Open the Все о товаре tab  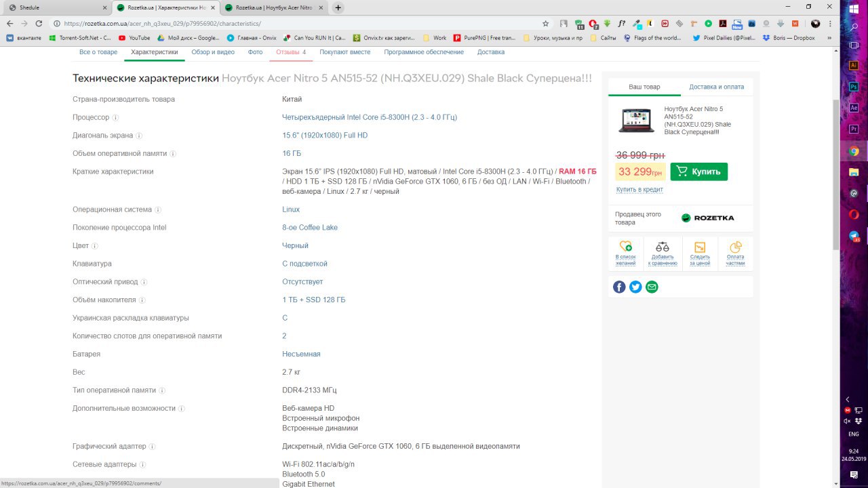pyautogui.click(x=98, y=52)
